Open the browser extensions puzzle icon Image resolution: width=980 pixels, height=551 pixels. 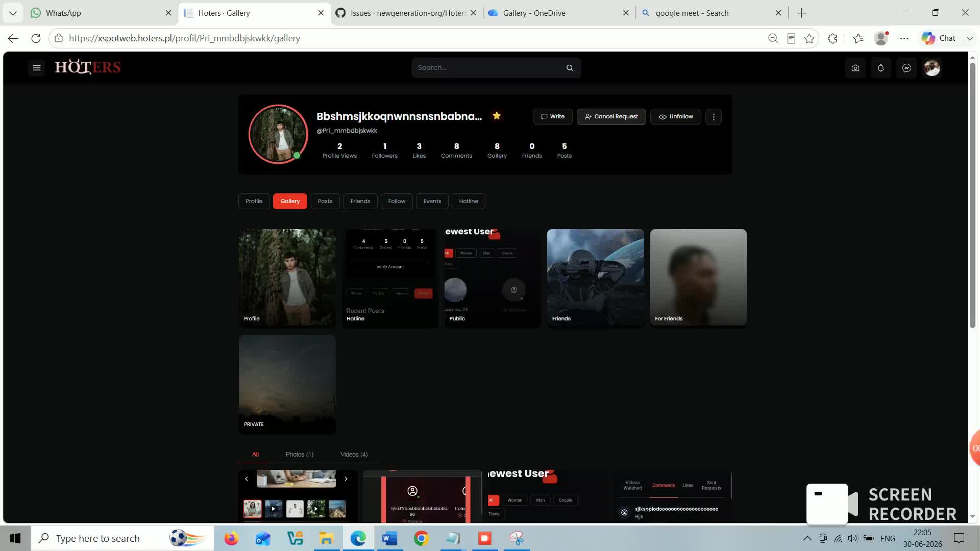coord(832,38)
